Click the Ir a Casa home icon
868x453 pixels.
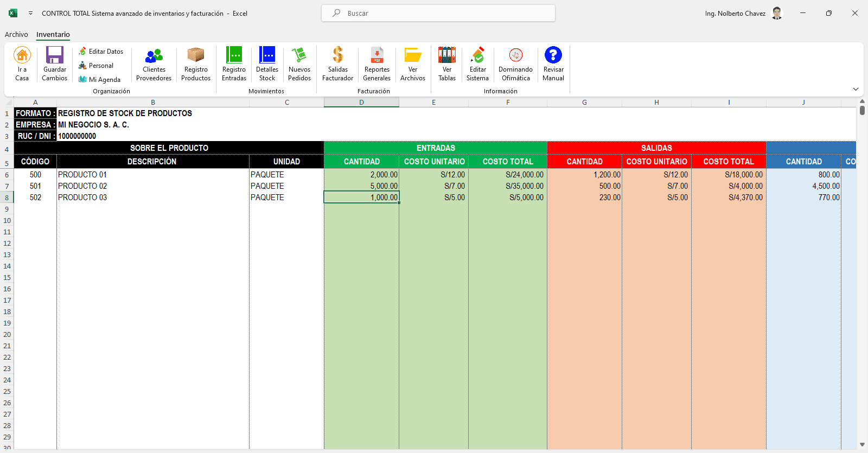pyautogui.click(x=22, y=55)
